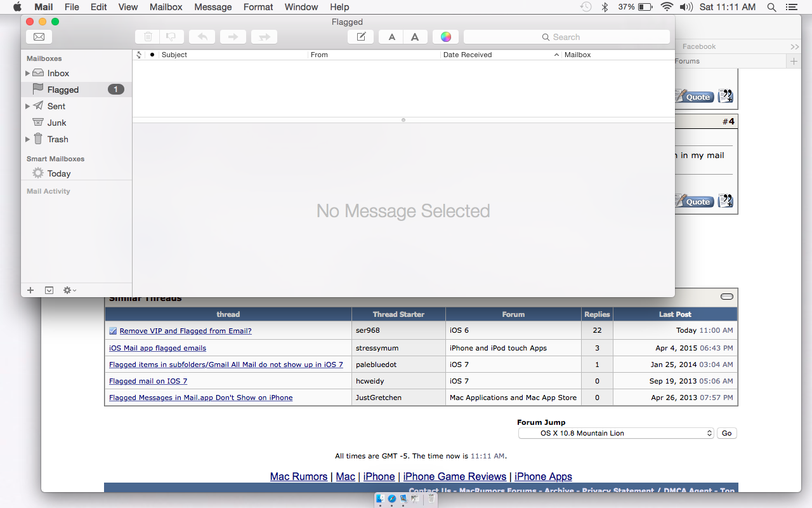Click the bigger text A toolbar button
The image size is (812, 508).
pyautogui.click(x=415, y=37)
